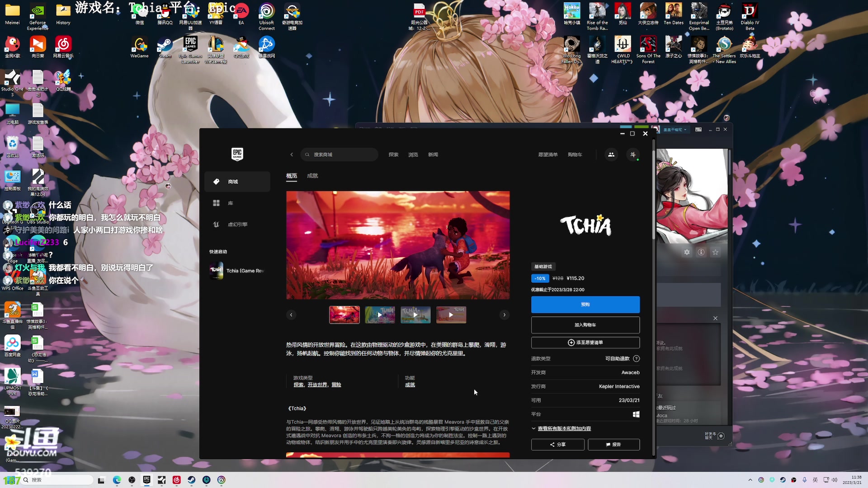Select 商城 in the launcher sidebar
This screenshot has width=868, height=488.
(237, 182)
